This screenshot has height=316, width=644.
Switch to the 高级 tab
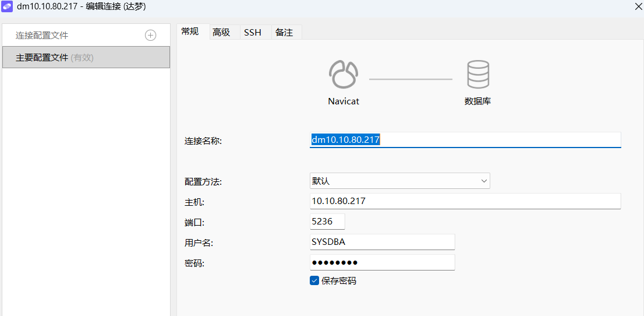pyautogui.click(x=221, y=33)
